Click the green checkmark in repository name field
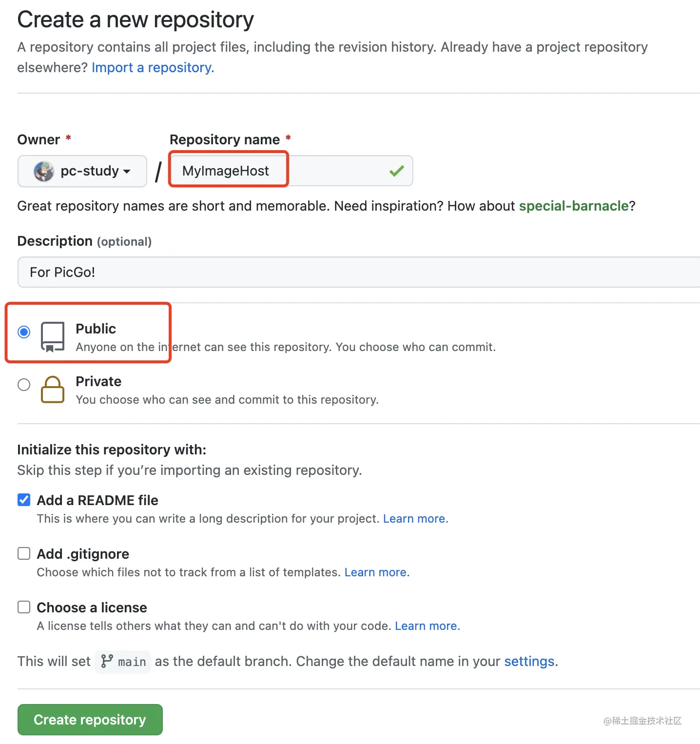The image size is (700, 744). (397, 171)
